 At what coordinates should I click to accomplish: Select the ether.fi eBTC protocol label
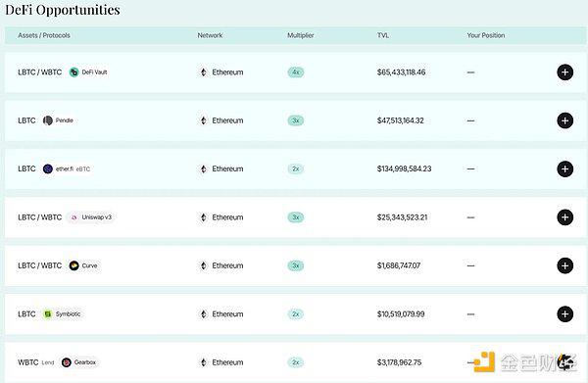[73, 169]
